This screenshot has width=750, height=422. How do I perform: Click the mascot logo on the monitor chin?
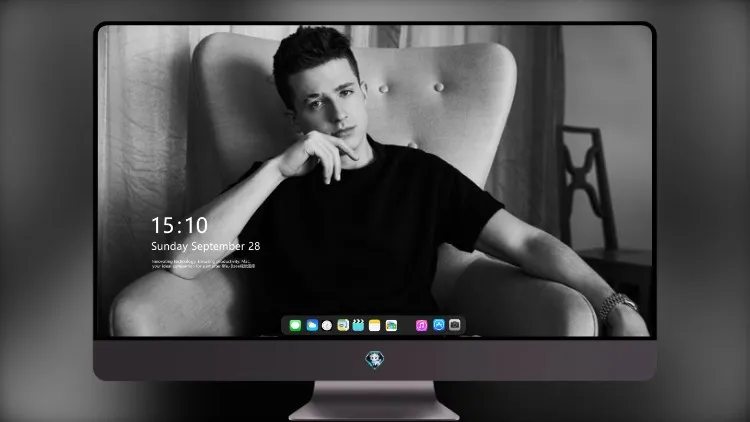375,360
